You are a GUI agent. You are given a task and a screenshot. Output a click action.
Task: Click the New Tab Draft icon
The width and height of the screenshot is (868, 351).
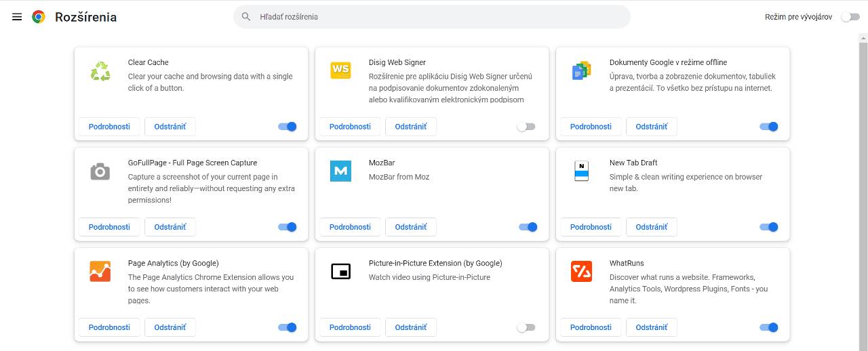click(581, 171)
